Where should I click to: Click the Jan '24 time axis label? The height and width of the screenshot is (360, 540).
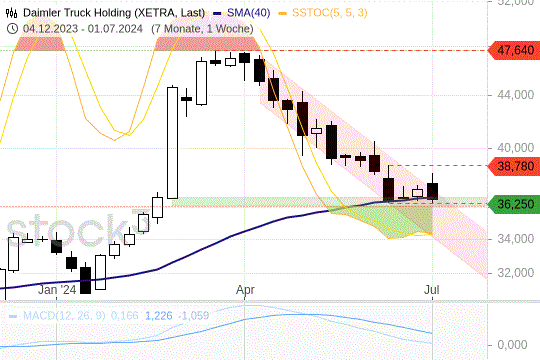pyautogui.click(x=57, y=290)
